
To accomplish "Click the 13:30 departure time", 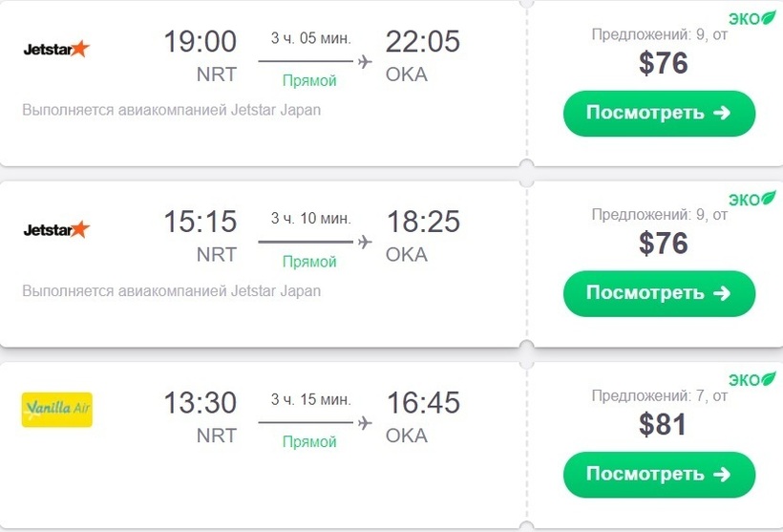I will [x=200, y=403].
